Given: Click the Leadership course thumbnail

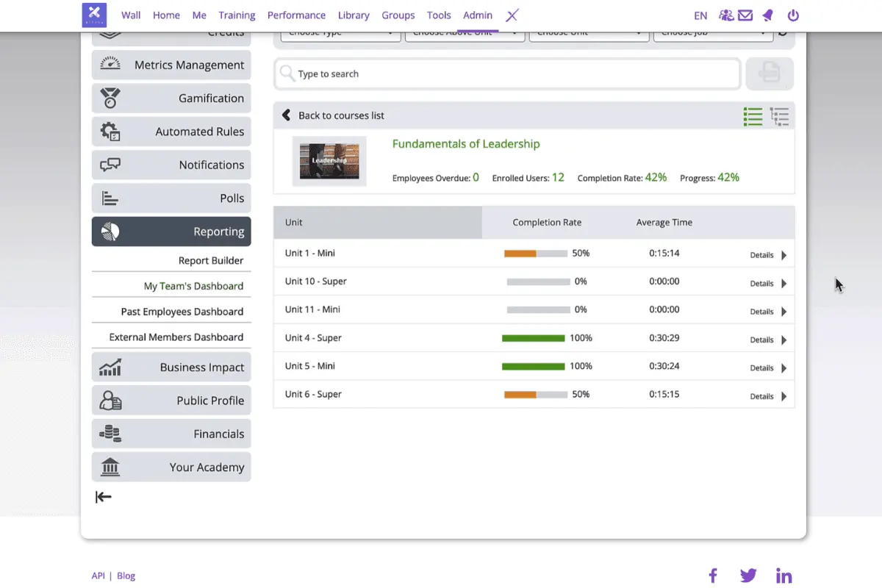Looking at the screenshot, I should [x=329, y=161].
